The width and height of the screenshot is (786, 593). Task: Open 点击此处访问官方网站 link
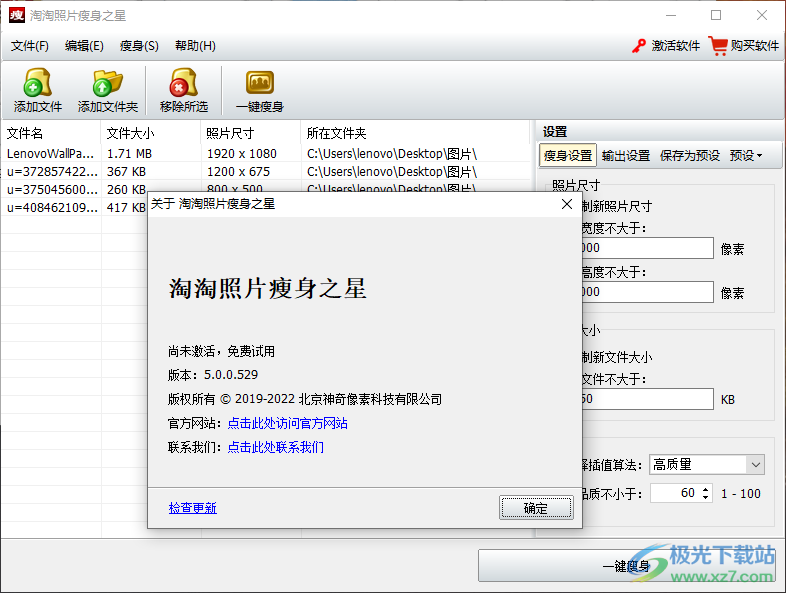coord(287,424)
